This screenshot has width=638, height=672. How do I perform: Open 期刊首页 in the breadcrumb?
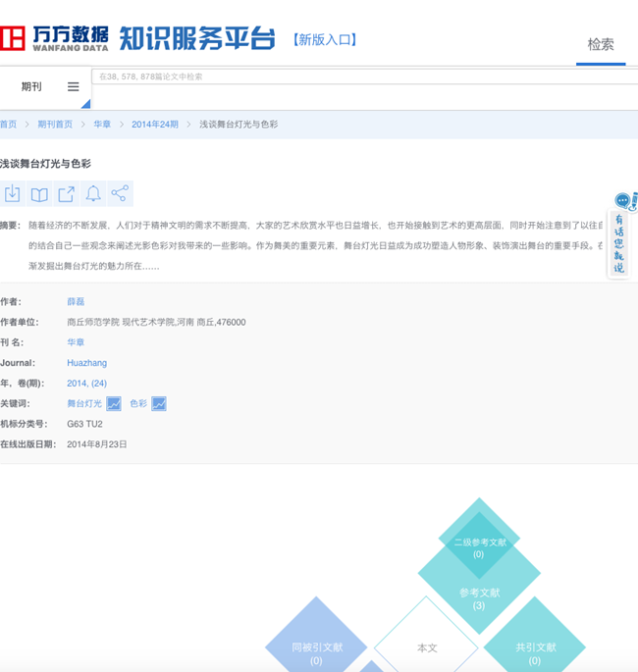click(x=55, y=125)
